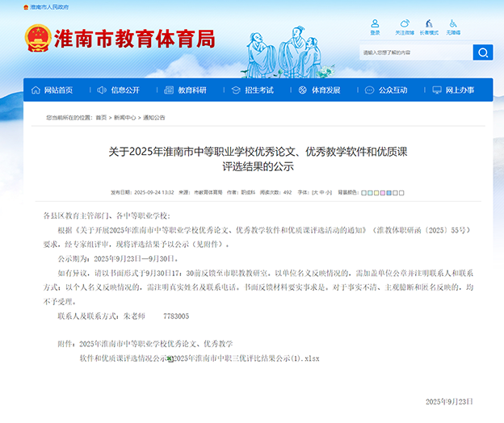504x423 pixels.
Task: Select 招生考试 in the navigation bar
Action: tap(253, 90)
